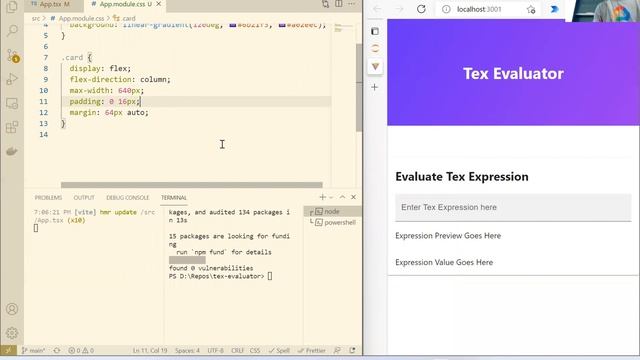Select the powershell terminal in terminal list
Screen dimensions: 640x360
(333, 222)
